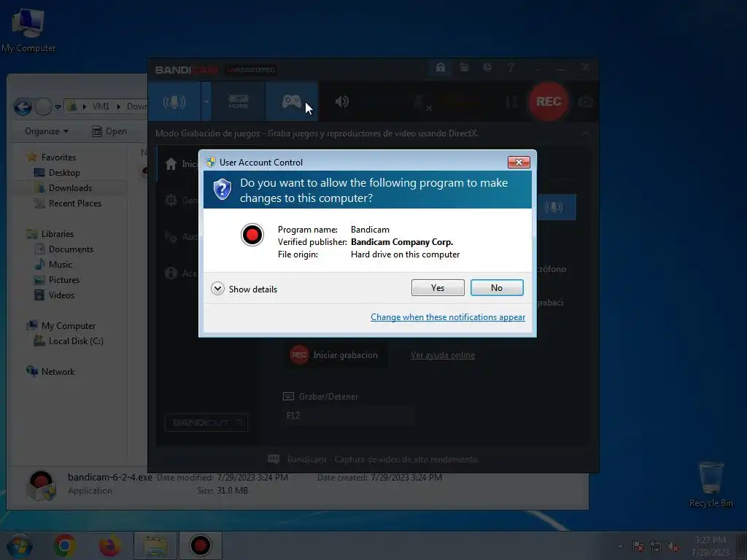Click No in the User Account Control dialog
This screenshot has width=747, height=560.
(496, 287)
